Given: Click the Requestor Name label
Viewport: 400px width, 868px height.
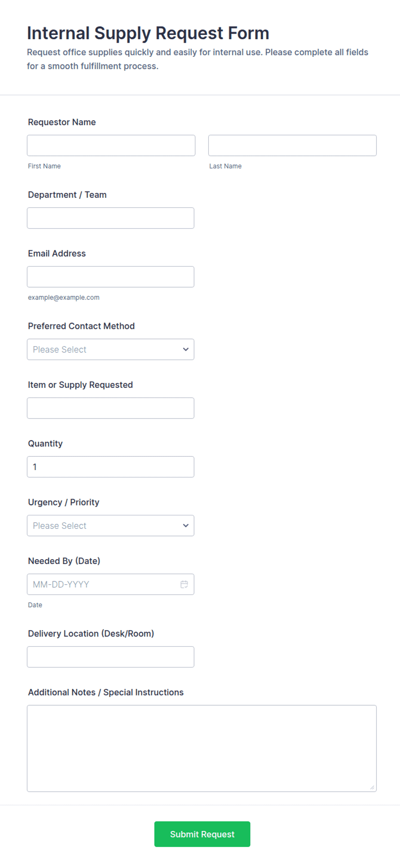Looking at the screenshot, I should point(62,122).
